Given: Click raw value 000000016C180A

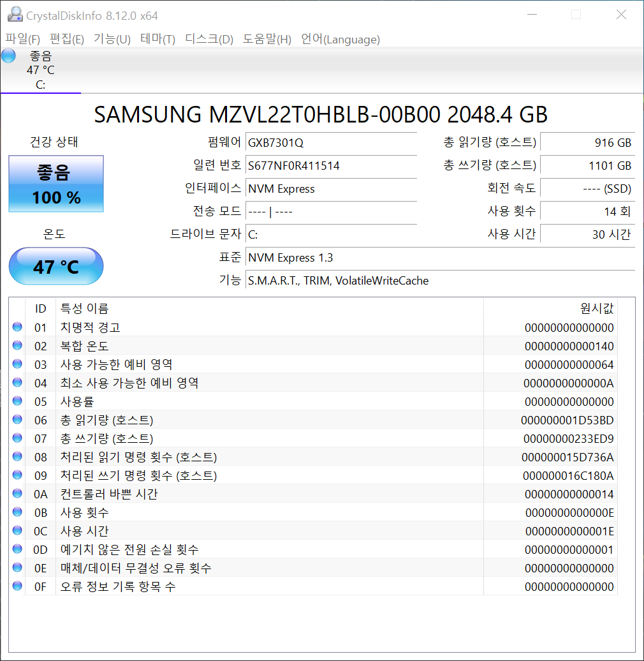Looking at the screenshot, I should [x=568, y=475].
